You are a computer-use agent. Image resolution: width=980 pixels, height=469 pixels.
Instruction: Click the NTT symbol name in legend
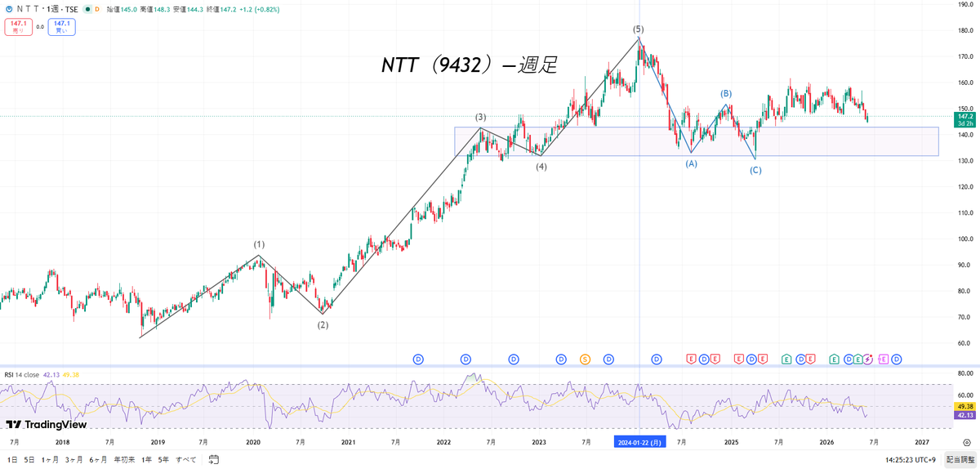coord(29,8)
